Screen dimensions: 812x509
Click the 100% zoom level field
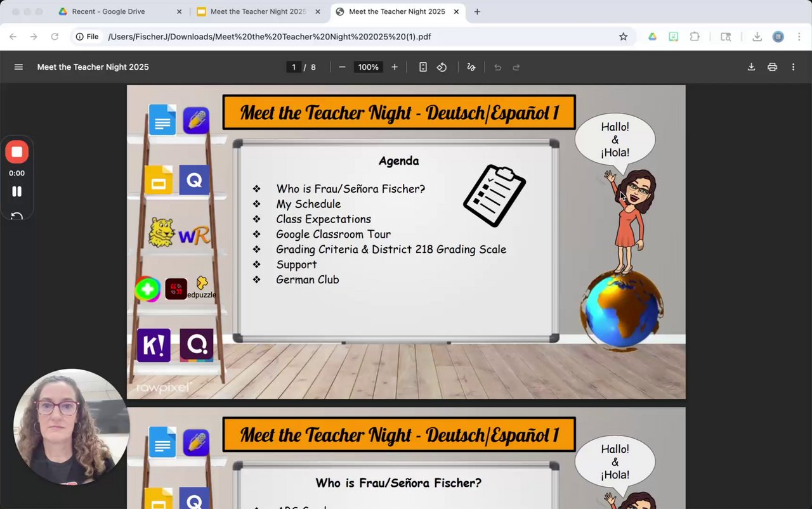368,67
